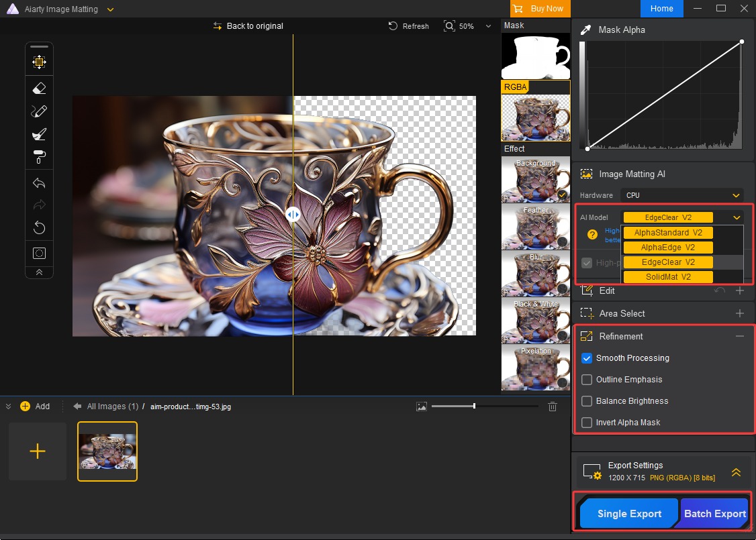
Task: Click the Undo arrow in left toolbar
Action: coord(39,183)
